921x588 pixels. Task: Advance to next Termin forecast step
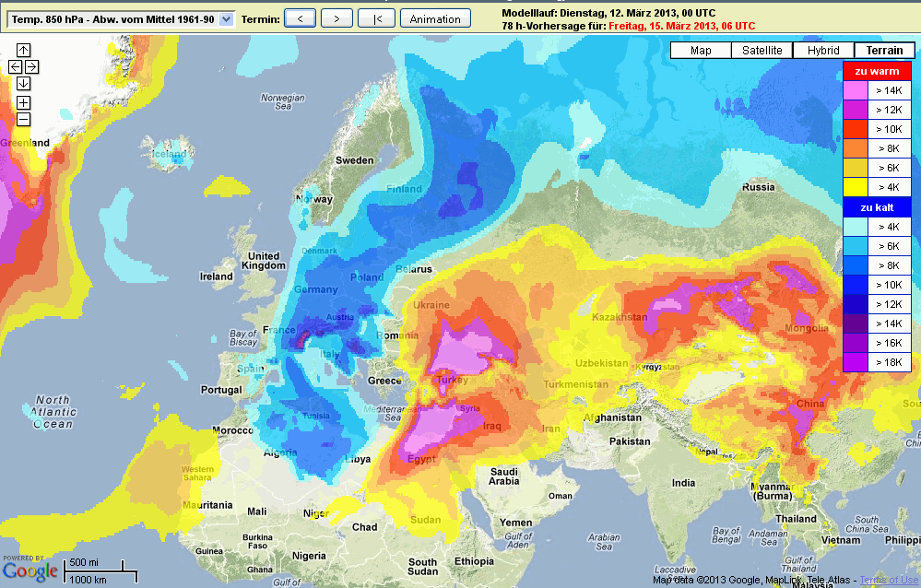(337, 18)
